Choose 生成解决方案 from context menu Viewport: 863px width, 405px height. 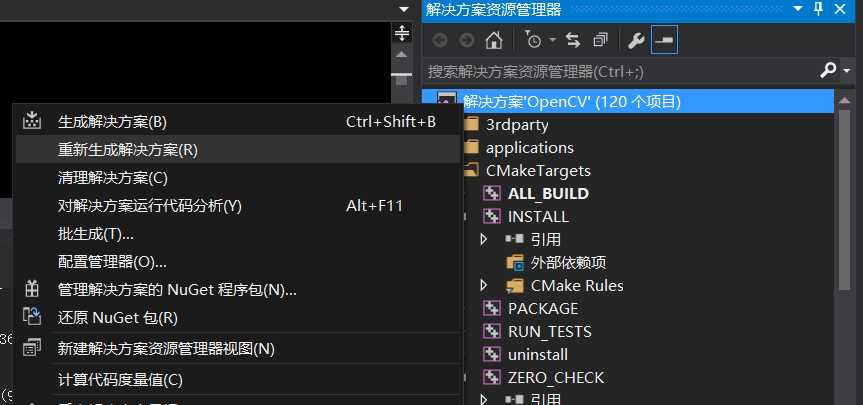tap(237, 122)
